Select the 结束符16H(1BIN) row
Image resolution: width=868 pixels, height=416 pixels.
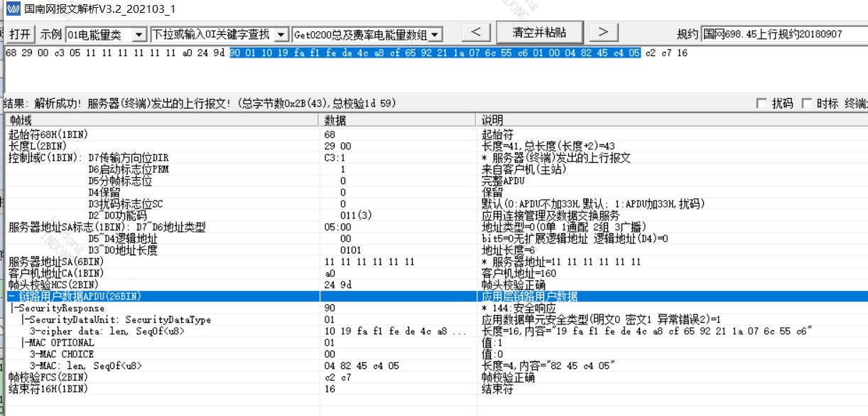tap(437, 389)
